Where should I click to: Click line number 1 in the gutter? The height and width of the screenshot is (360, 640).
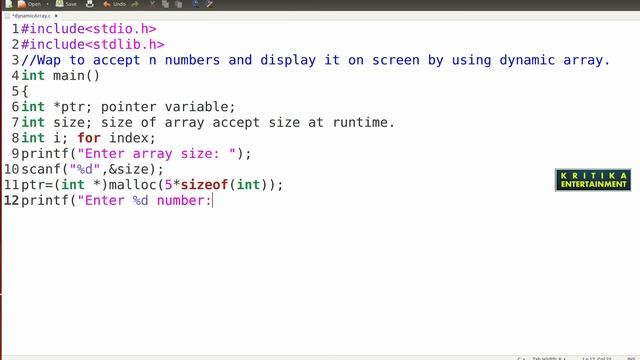(15, 29)
